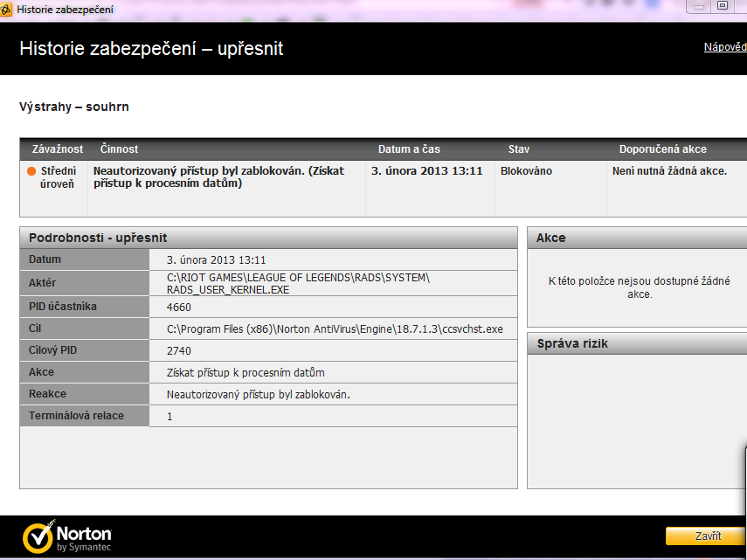Sort by the Závažnost column header
The height and width of the screenshot is (560, 747).
58,149
